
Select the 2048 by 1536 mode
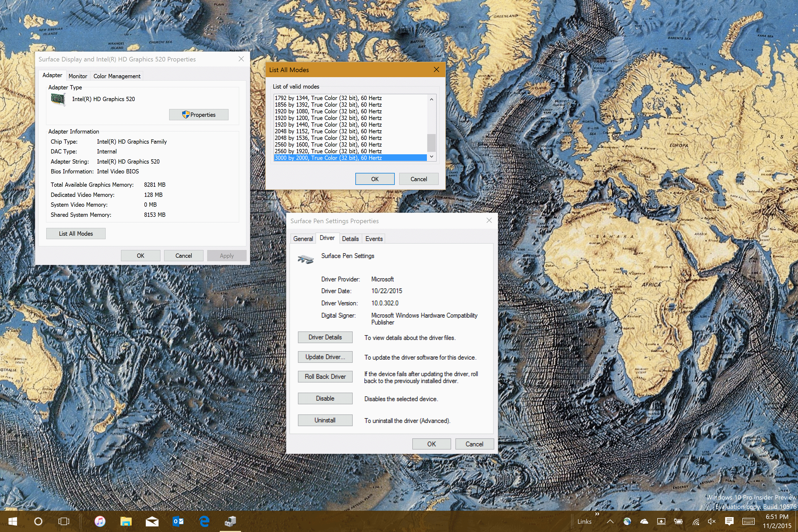coord(350,138)
